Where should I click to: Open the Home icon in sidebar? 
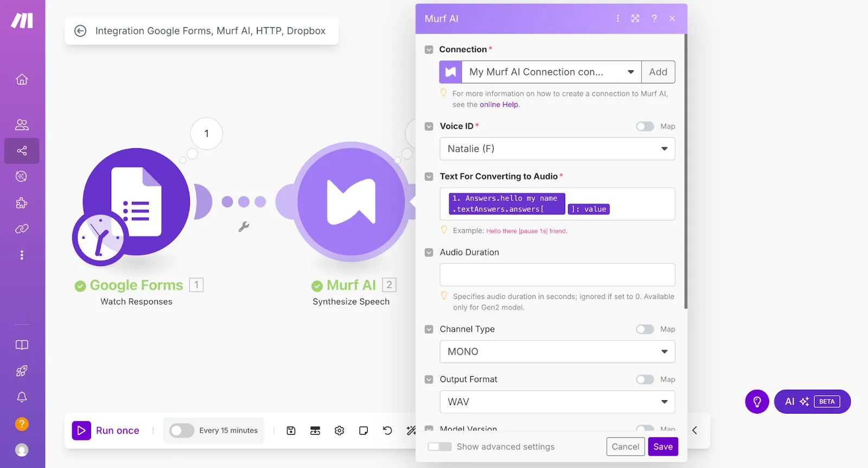[22, 79]
